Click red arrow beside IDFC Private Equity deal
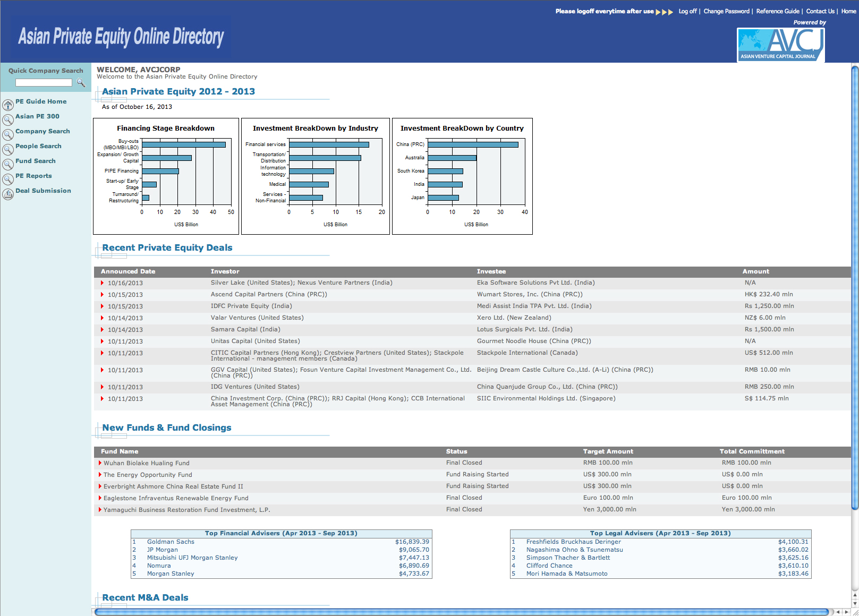The height and width of the screenshot is (616, 859). [102, 306]
